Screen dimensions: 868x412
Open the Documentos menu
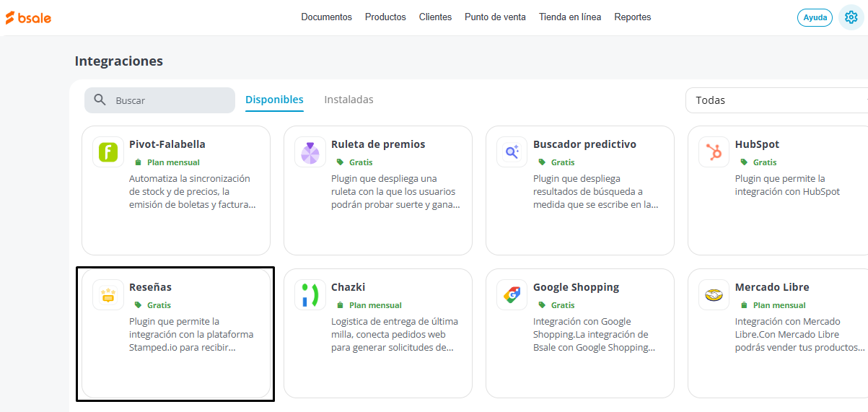point(327,17)
